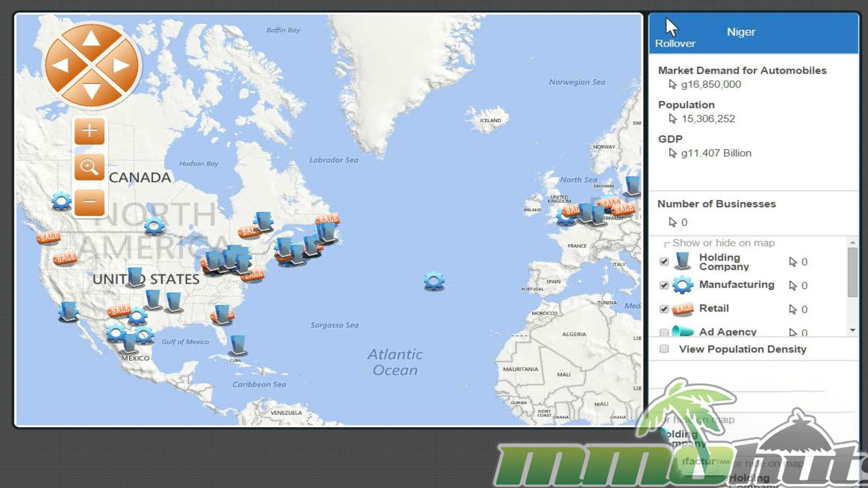Pan the map left with the arrow
The image size is (868, 488).
pos(61,66)
